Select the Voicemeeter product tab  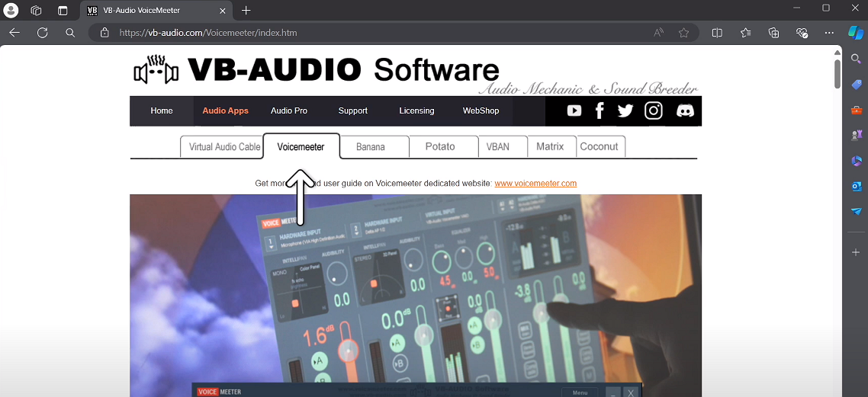point(301,146)
